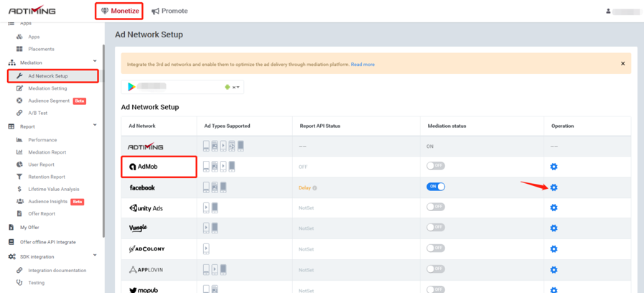Screen dimensions: 644x293
Task: Click the Mediation hierarchy icon
Action: [x=11, y=62]
